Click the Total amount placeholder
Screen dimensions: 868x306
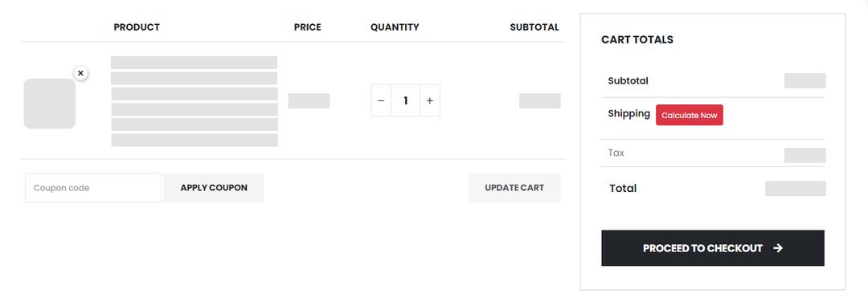pyautogui.click(x=796, y=189)
